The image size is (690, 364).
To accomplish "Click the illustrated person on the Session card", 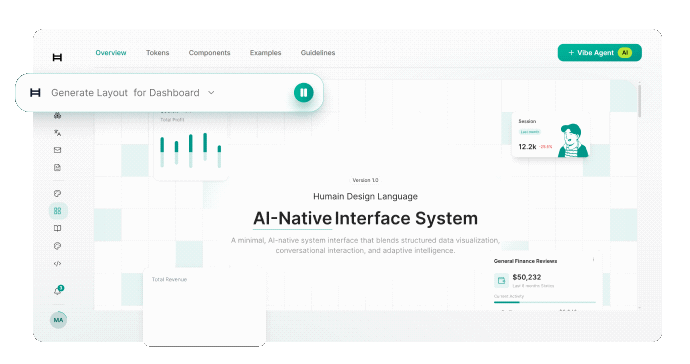I will pos(573,140).
